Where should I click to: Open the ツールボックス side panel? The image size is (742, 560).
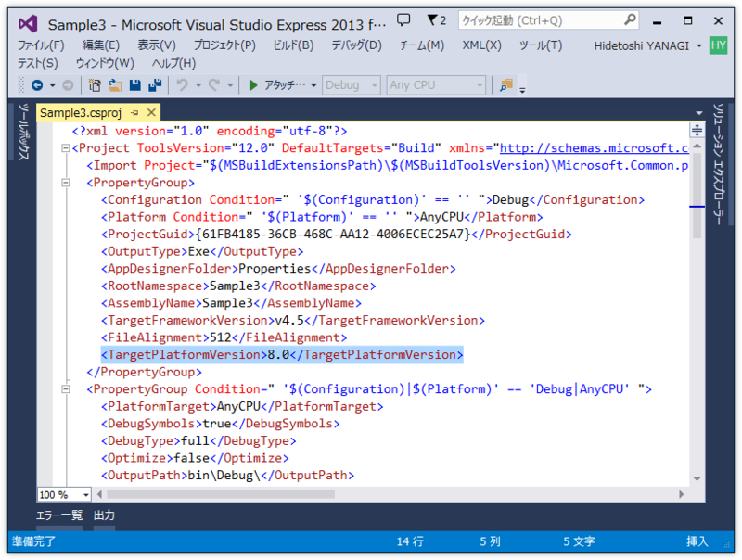(23, 132)
